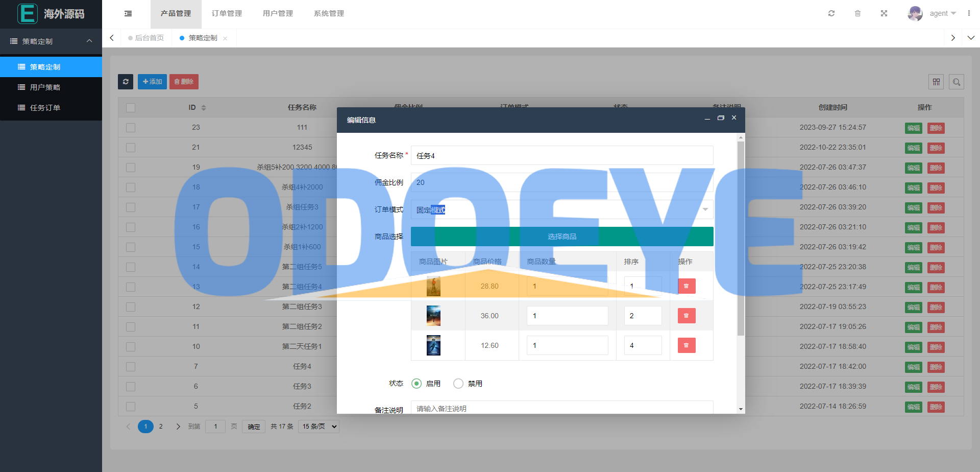Minimize the 编辑信息 dialog

point(707,119)
